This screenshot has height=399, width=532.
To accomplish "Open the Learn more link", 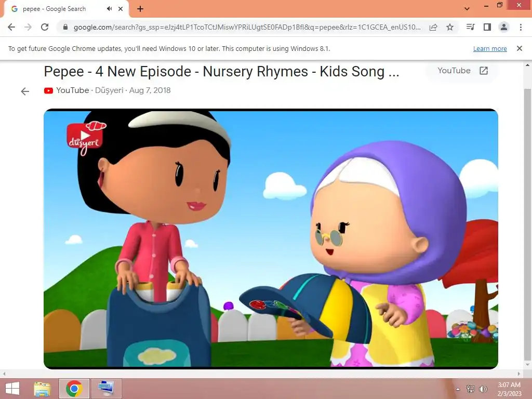I will 490,48.
